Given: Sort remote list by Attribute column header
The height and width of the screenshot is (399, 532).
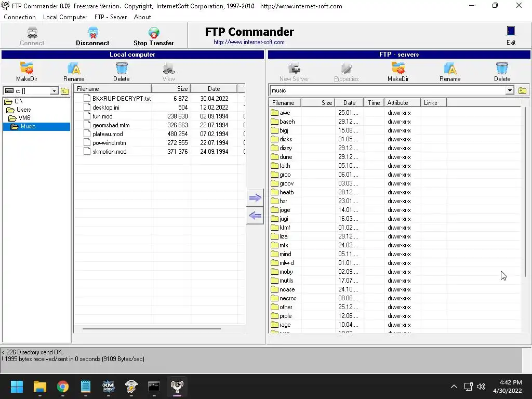Looking at the screenshot, I should 403,102.
